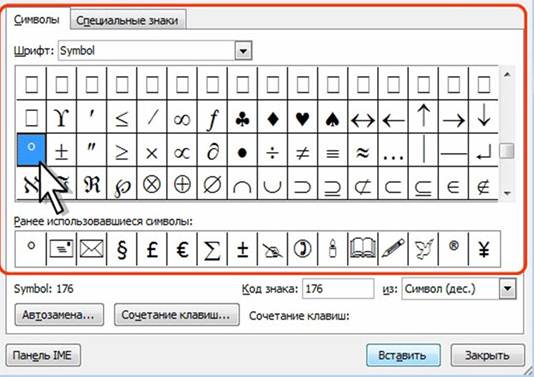Select the circled plus ⊕ symbol
534x377 pixels.
(182, 183)
